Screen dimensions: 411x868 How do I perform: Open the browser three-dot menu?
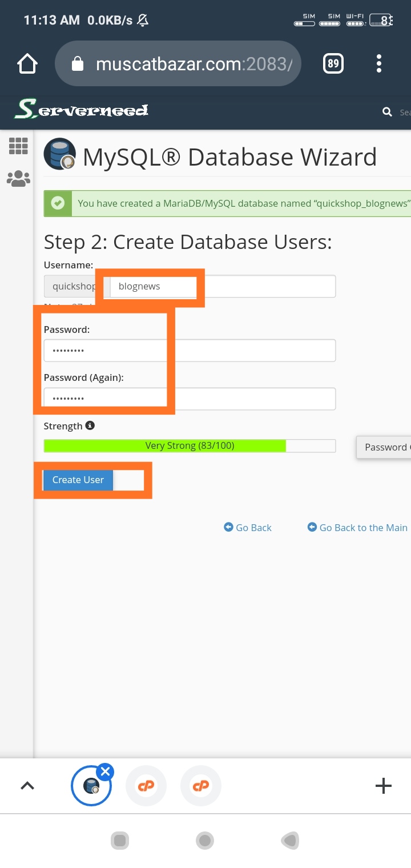pyautogui.click(x=378, y=63)
